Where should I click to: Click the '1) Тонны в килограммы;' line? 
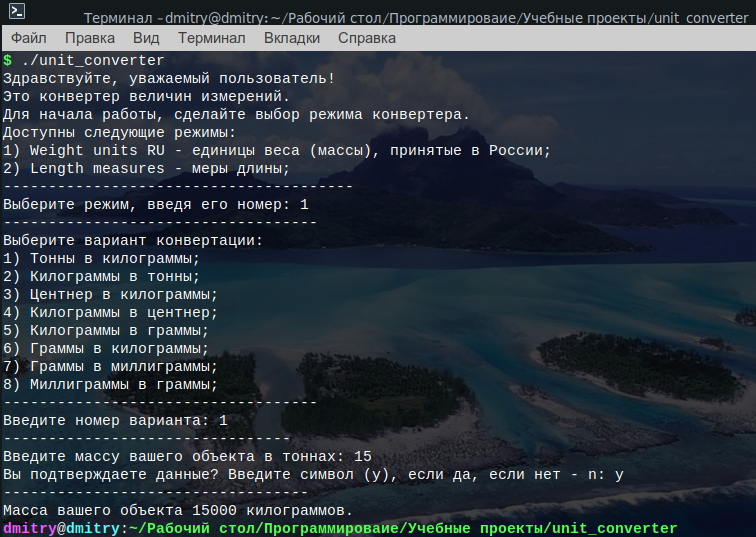(x=101, y=258)
